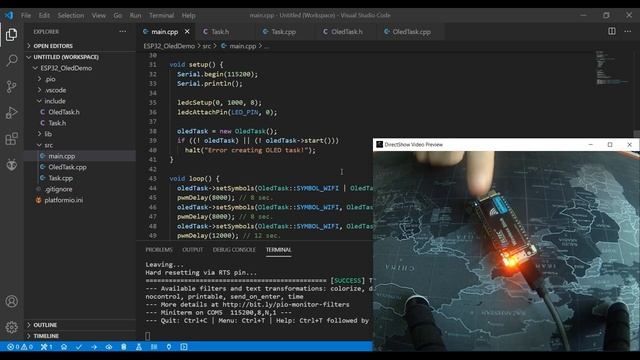
Task: Click the VS Code logo in title bar
Action: (x=9, y=15)
